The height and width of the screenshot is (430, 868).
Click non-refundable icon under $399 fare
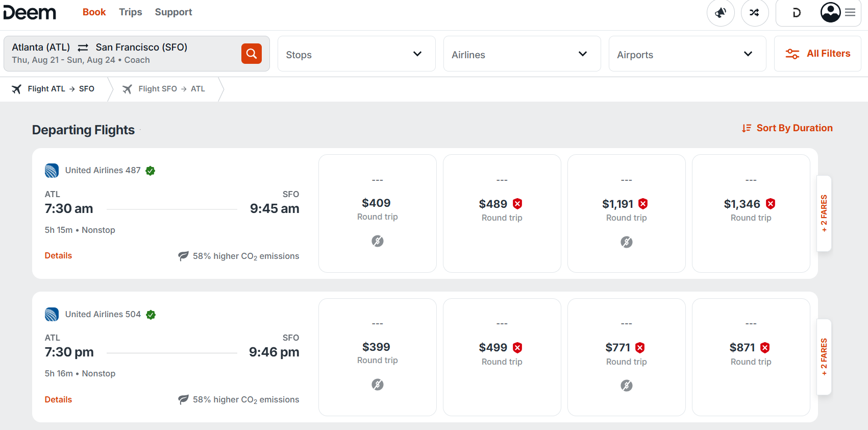[378, 385]
